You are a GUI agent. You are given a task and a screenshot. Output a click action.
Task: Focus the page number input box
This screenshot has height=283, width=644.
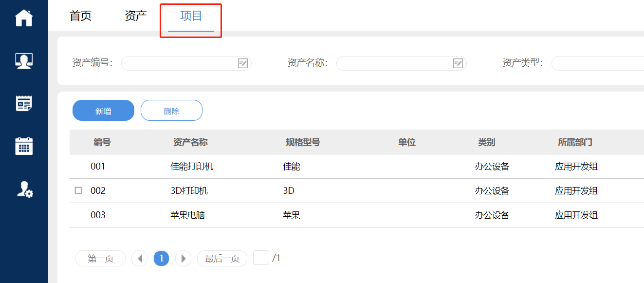(261, 258)
